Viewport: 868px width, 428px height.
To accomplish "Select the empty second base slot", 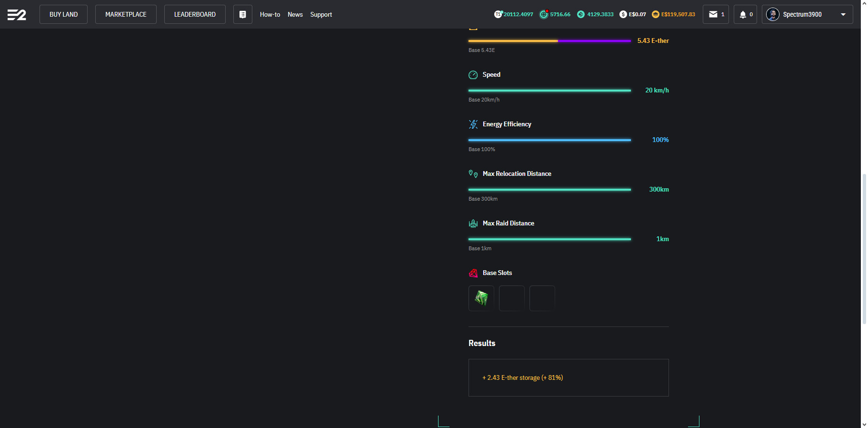I will (x=512, y=298).
